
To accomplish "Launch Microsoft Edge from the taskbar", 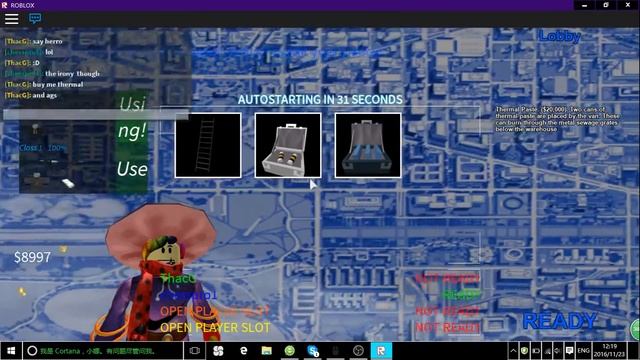I will (x=243, y=351).
